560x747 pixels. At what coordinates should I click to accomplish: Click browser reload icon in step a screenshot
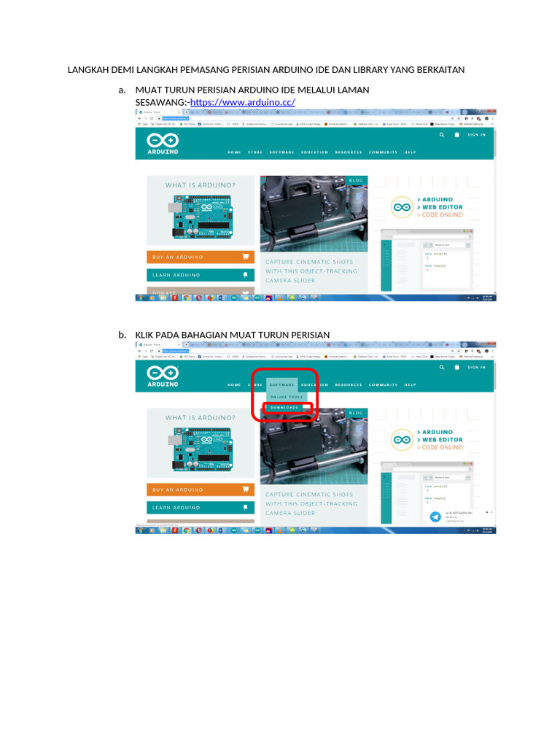[152, 118]
